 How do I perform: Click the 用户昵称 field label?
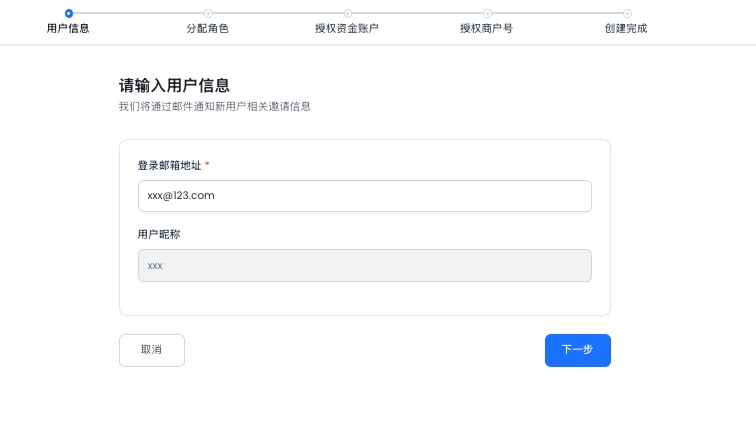159,234
